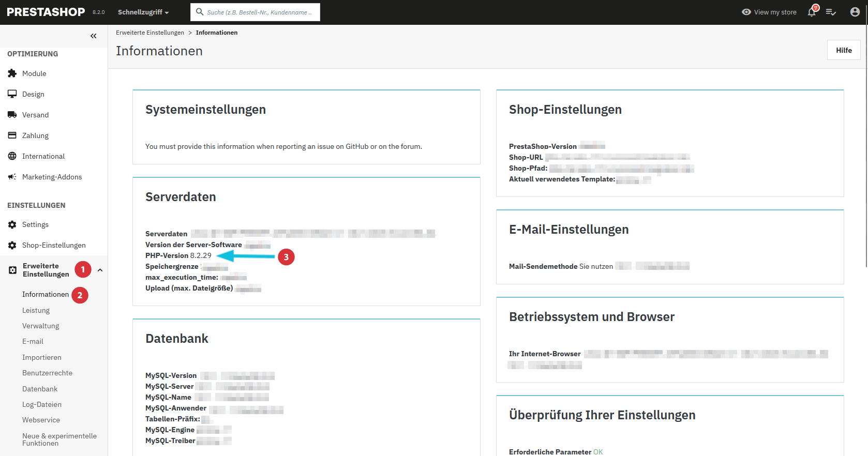Collapse the sidebar with double-chevron icon
This screenshot has width=868, height=456.
click(94, 36)
